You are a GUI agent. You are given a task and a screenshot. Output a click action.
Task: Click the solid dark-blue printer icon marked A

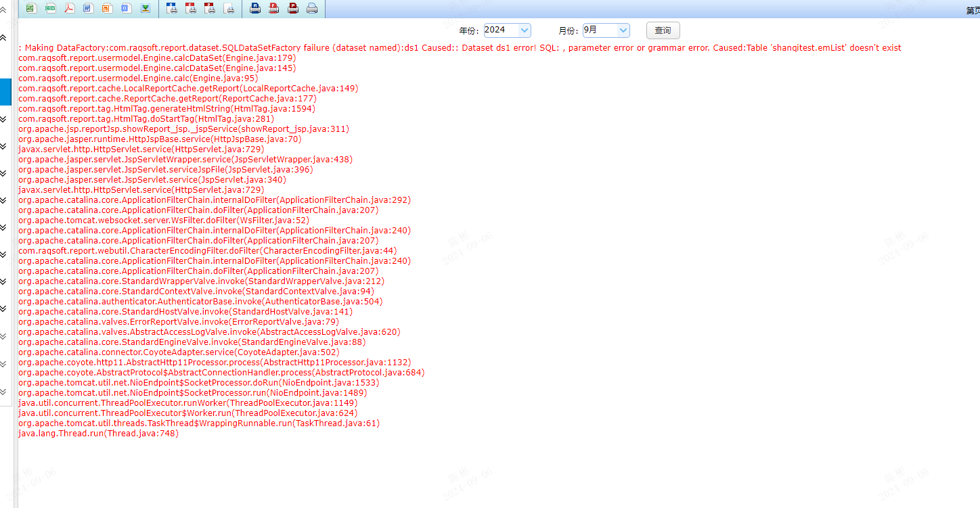pos(255,8)
